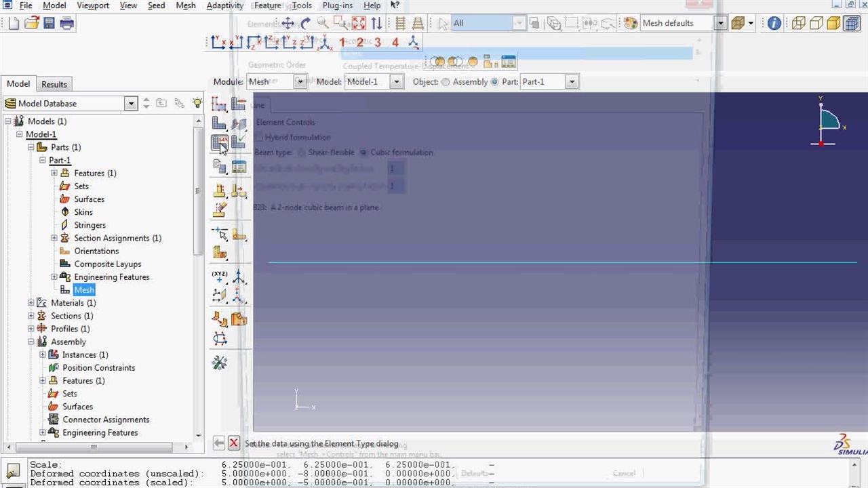Open the Seed menu

[x=156, y=5]
